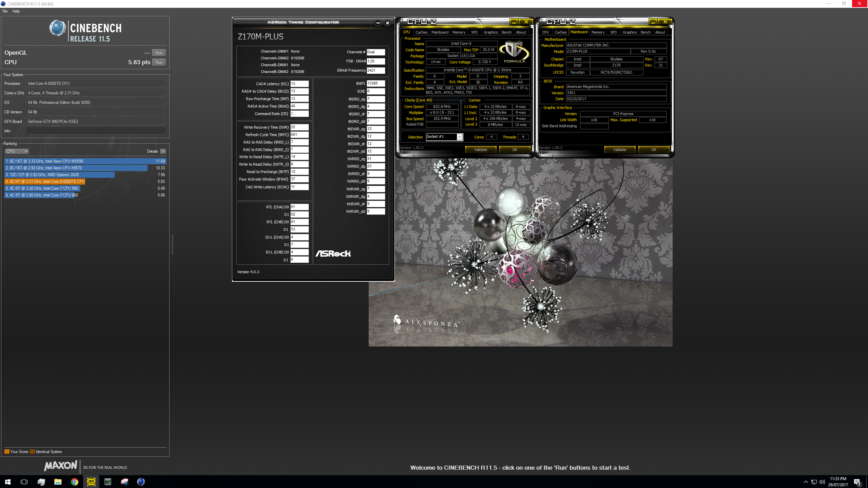Open File Explorer from the taskbar
This screenshot has height=488, width=868.
pyautogui.click(x=58, y=482)
